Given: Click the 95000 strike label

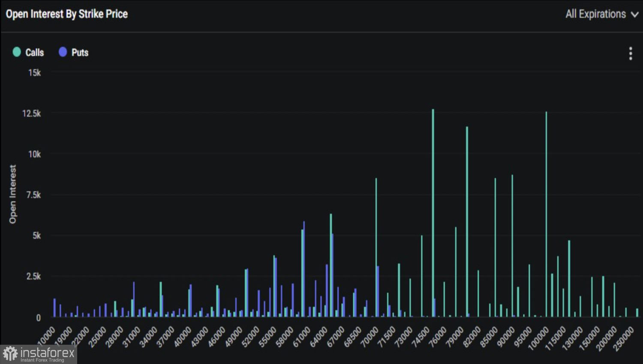Looking at the screenshot, I should click(523, 336).
